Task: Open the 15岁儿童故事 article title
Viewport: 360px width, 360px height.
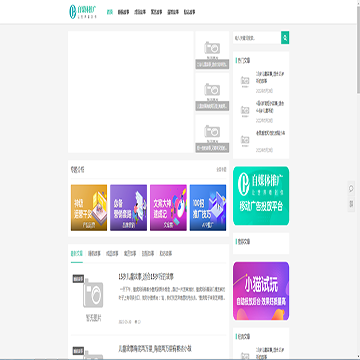Action: click(x=146, y=277)
